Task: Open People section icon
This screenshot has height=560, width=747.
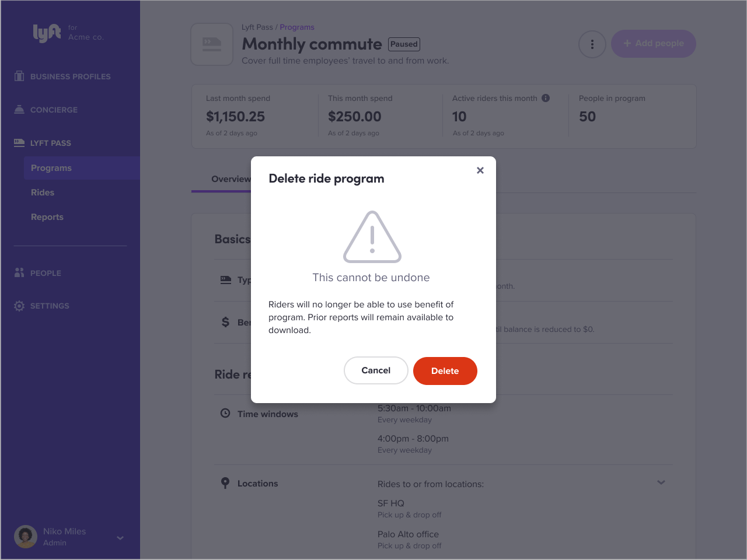Action: coord(19,272)
